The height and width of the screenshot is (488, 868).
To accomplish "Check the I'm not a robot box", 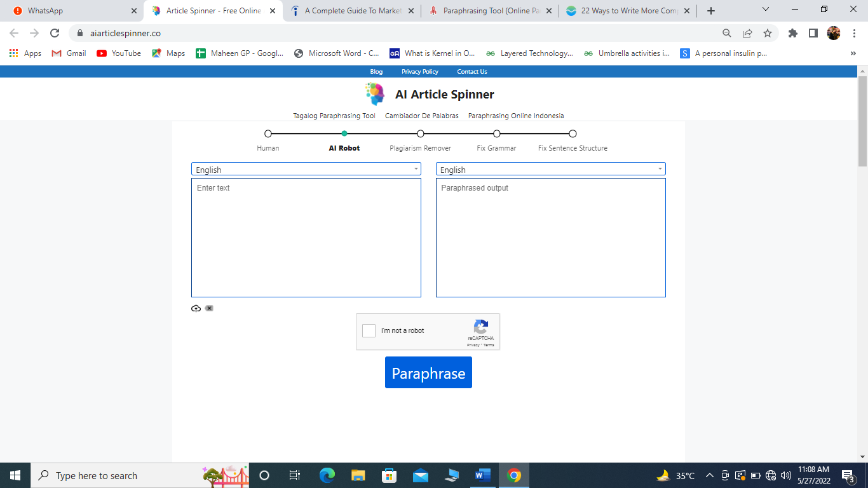I will (369, 330).
